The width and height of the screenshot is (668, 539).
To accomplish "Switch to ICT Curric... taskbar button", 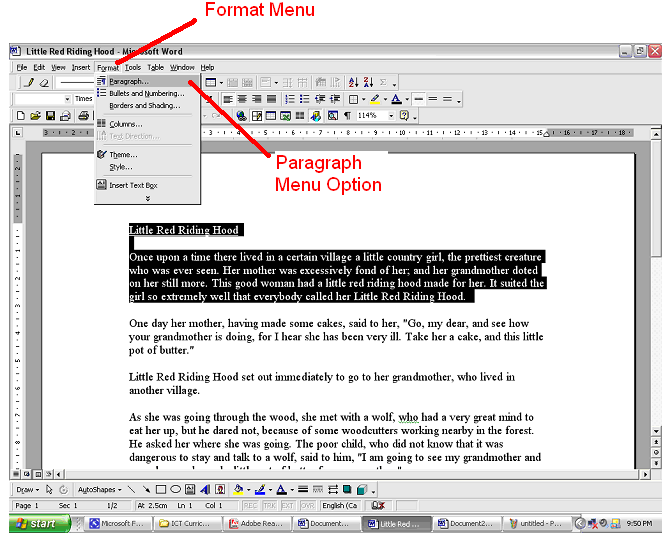I will coord(187,524).
